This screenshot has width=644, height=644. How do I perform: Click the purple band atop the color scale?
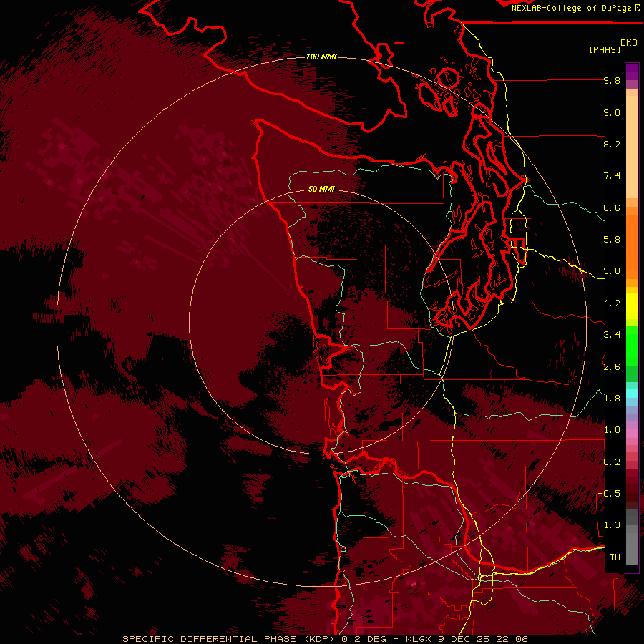point(632,72)
